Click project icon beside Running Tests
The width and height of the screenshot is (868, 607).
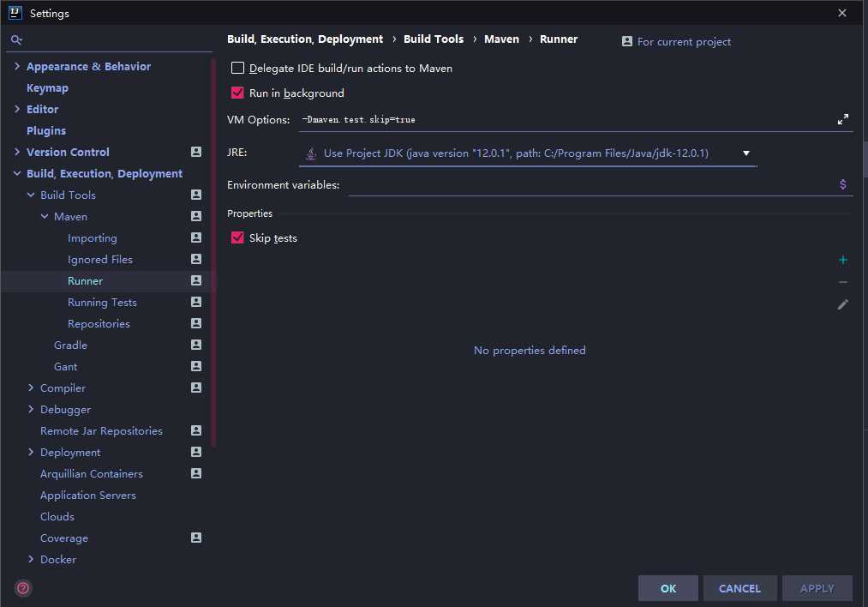[x=196, y=302]
